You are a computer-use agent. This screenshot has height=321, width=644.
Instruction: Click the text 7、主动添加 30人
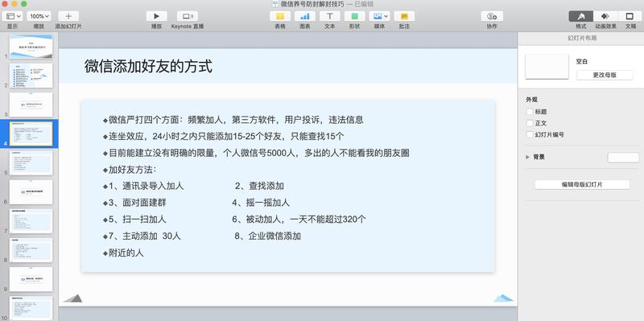point(145,236)
